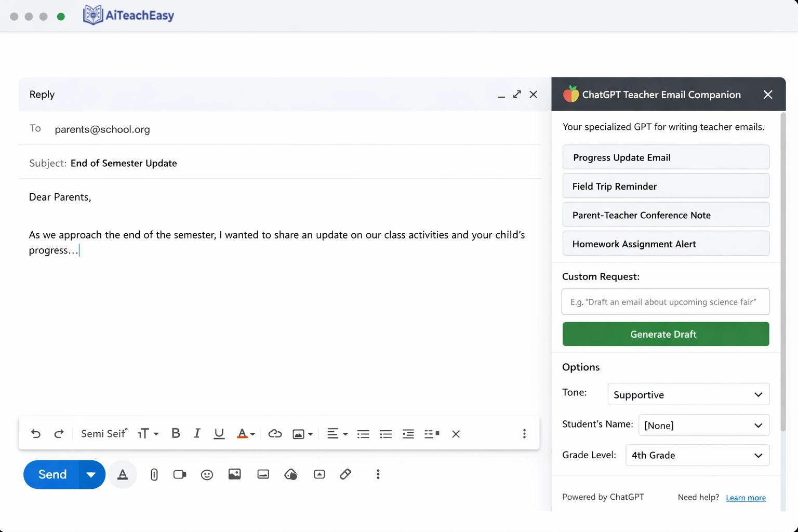
Task: Toggle confidential mode for this email
Action: click(291, 474)
